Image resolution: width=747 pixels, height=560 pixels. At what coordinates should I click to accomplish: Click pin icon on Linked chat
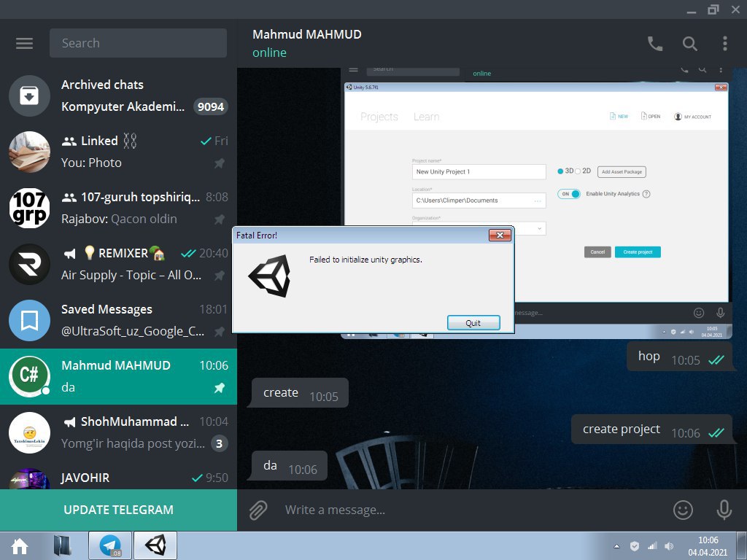219,163
